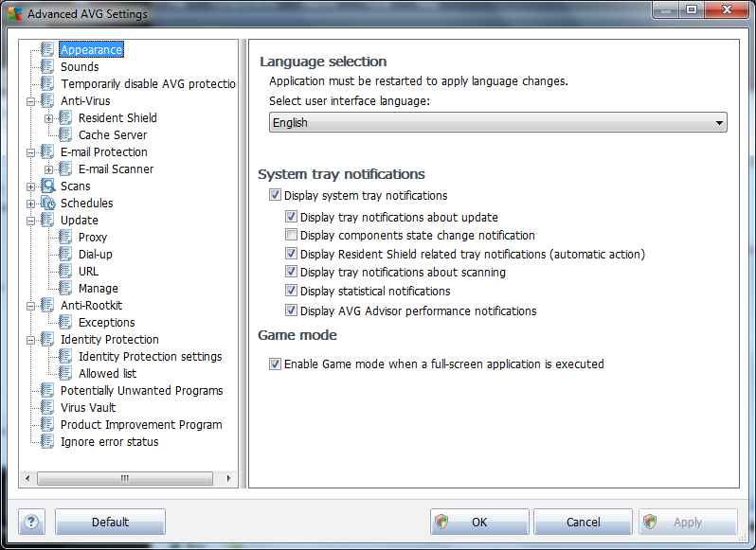Click the tree scrollbar right arrow

point(228,478)
